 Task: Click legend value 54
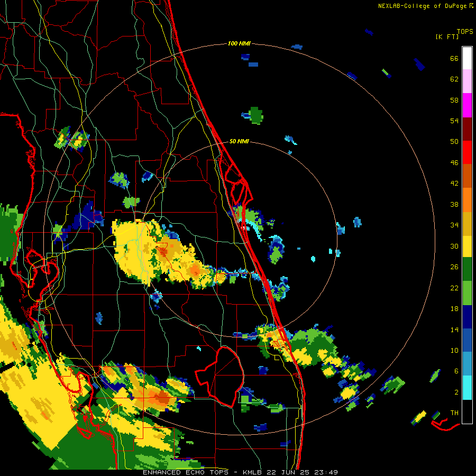[454, 121]
